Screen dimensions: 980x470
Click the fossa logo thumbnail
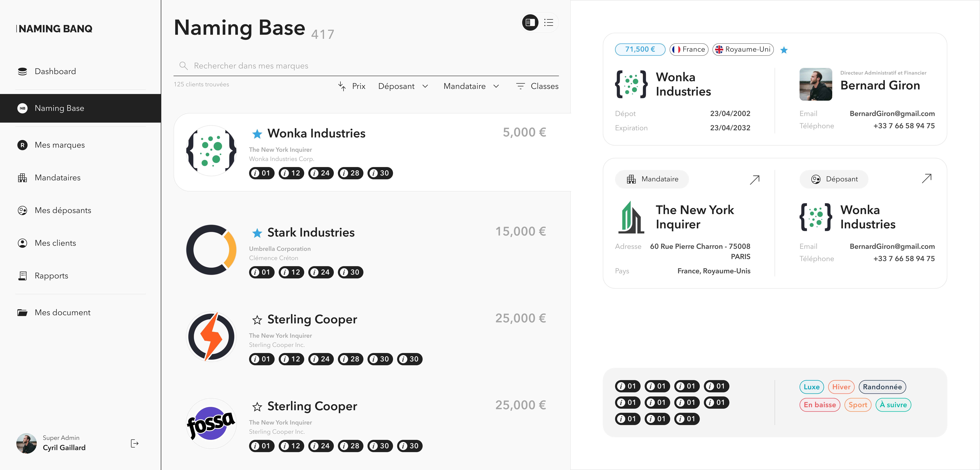point(211,424)
